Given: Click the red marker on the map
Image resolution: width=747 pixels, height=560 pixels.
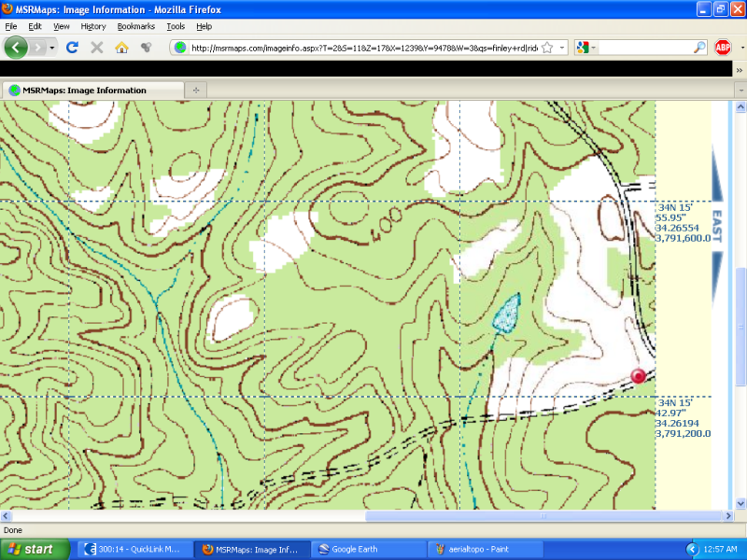Looking at the screenshot, I should point(639,376).
